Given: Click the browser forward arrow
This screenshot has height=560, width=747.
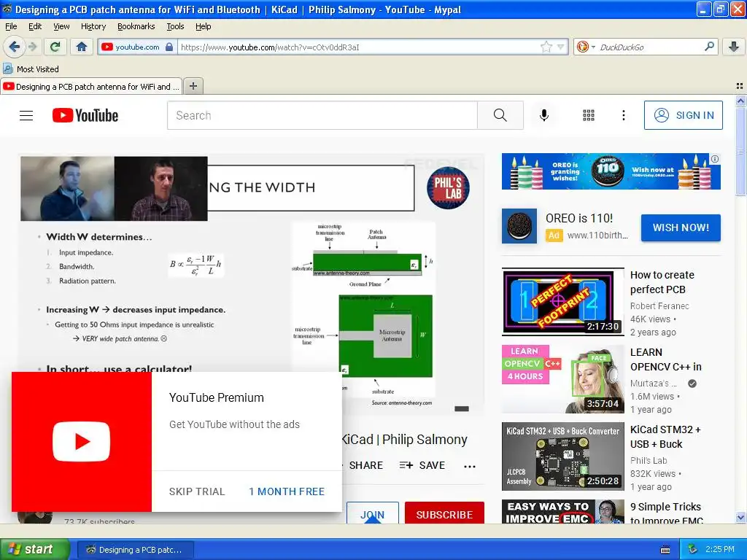Looking at the screenshot, I should point(32,47).
